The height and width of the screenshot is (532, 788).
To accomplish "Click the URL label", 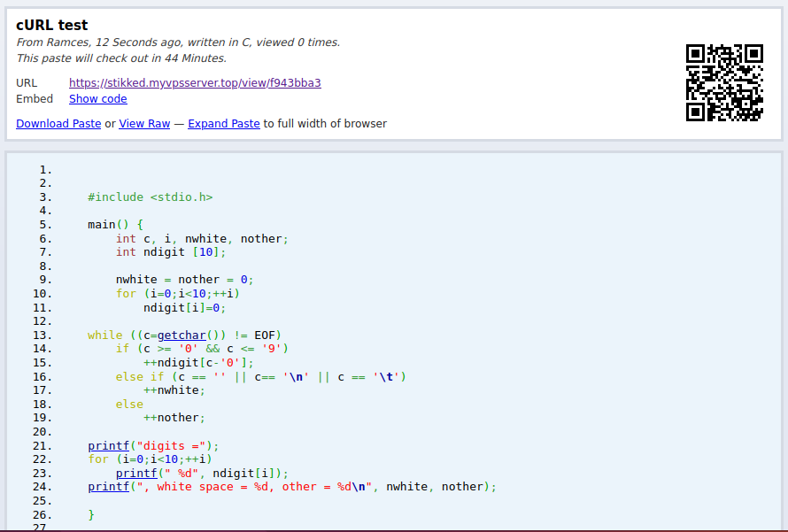I will tap(27, 82).
